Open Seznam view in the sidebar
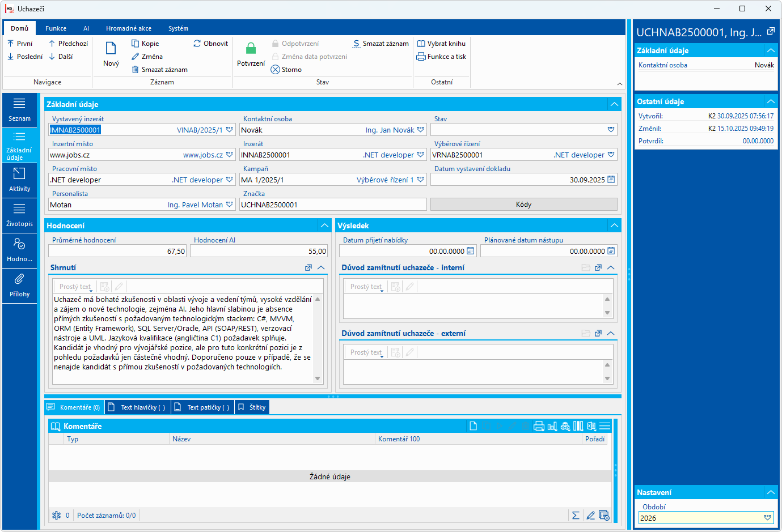 pos(19,110)
